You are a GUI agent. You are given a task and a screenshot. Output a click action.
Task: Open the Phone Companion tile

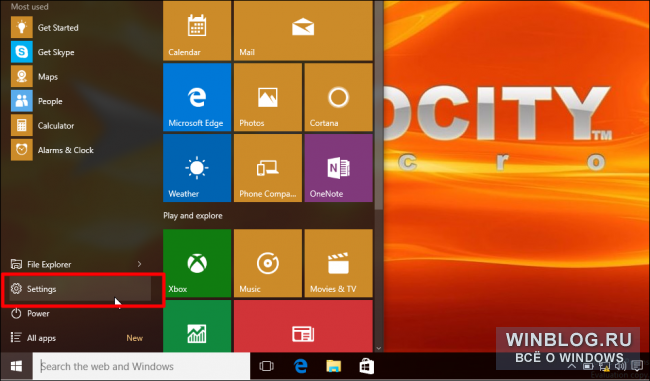tap(268, 168)
